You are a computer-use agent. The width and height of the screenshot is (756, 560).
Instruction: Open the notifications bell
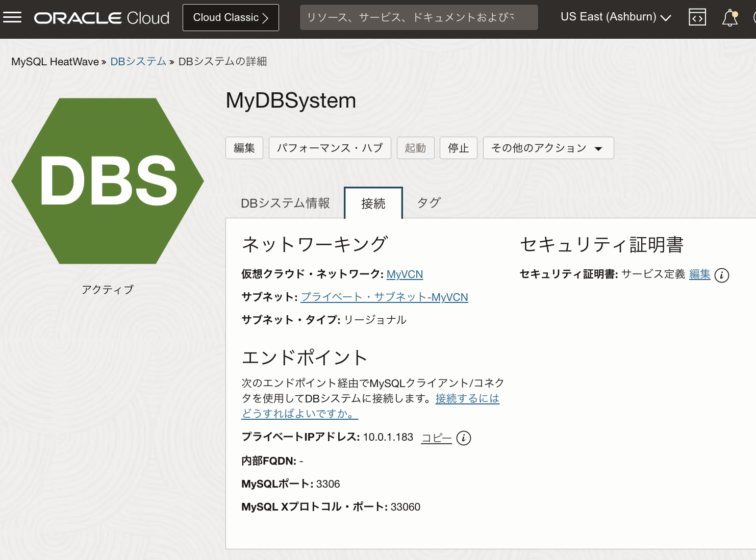(730, 17)
